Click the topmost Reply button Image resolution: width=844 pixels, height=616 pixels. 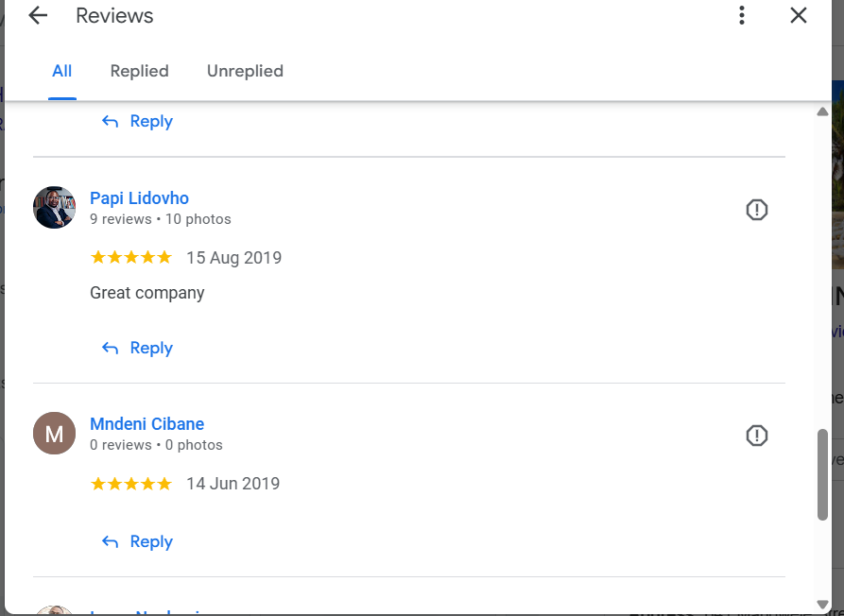pyautogui.click(x=138, y=121)
